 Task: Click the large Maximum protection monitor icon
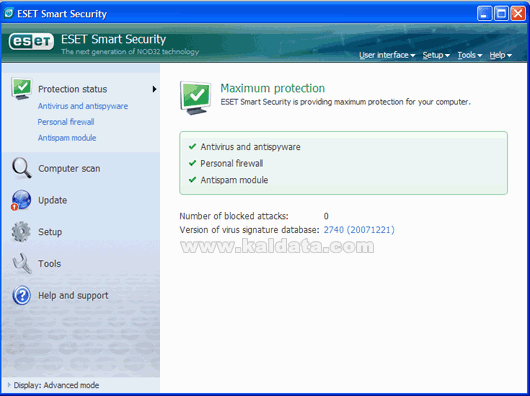[x=195, y=98]
